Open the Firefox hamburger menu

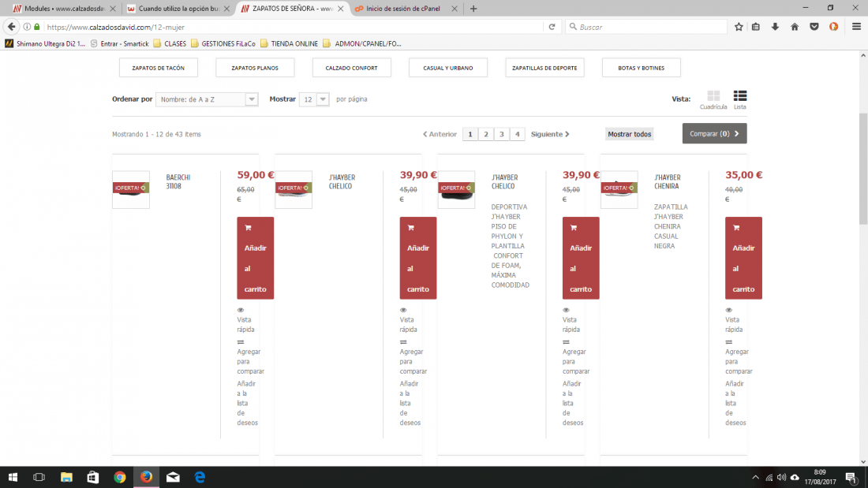[x=856, y=27]
